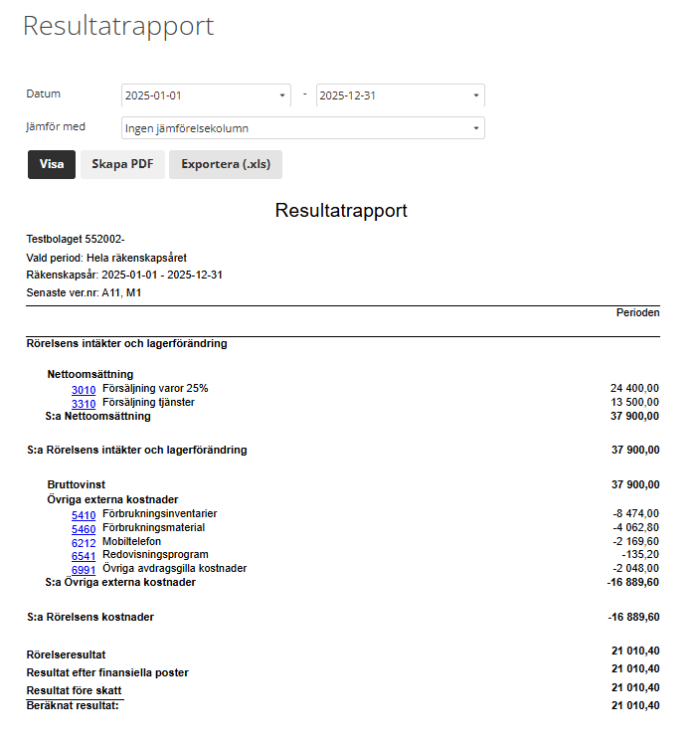Click the Bruttovinst row amount 37 900,00

coord(635,484)
